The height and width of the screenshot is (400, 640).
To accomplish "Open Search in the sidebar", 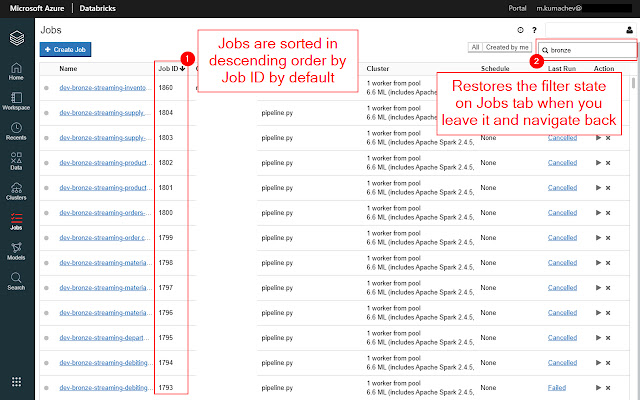I will (16, 281).
